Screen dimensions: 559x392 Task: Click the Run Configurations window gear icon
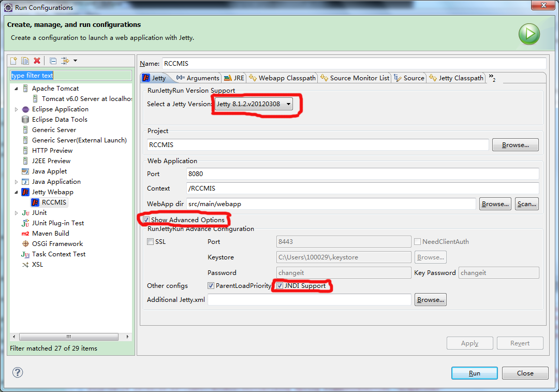click(8, 7)
